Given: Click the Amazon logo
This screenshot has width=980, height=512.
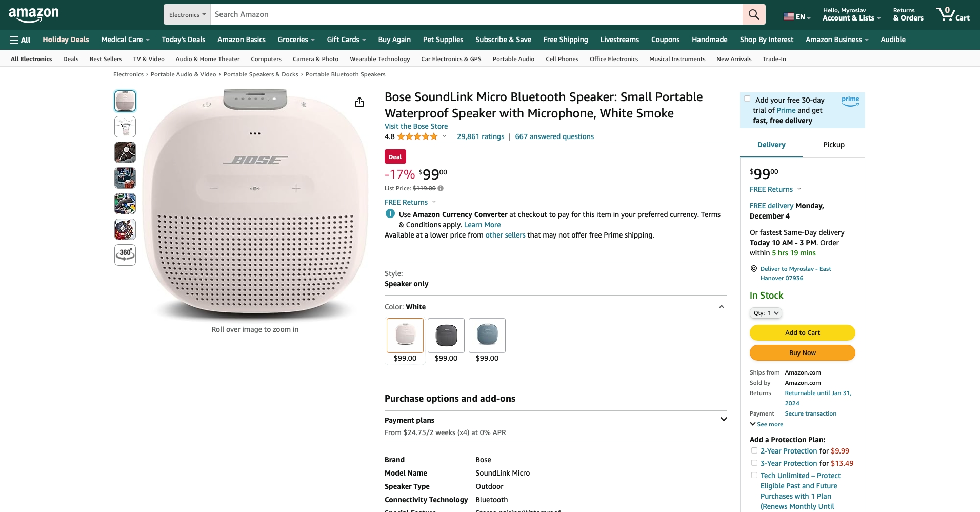Looking at the screenshot, I should pyautogui.click(x=34, y=15).
